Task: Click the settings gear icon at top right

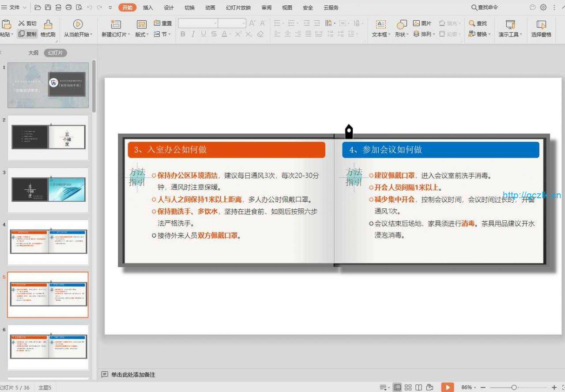Action: pyautogui.click(x=543, y=8)
